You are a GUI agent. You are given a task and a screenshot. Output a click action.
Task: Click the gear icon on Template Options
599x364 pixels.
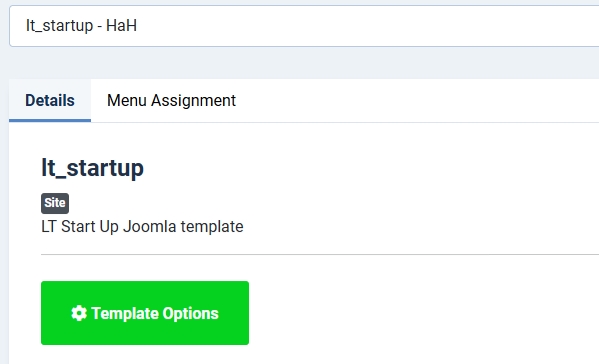[x=79, y=313]
